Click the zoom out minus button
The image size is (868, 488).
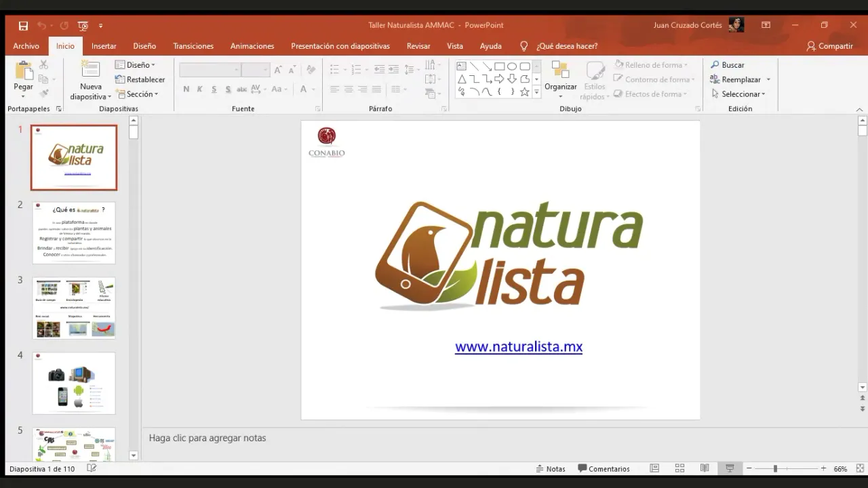749,468
